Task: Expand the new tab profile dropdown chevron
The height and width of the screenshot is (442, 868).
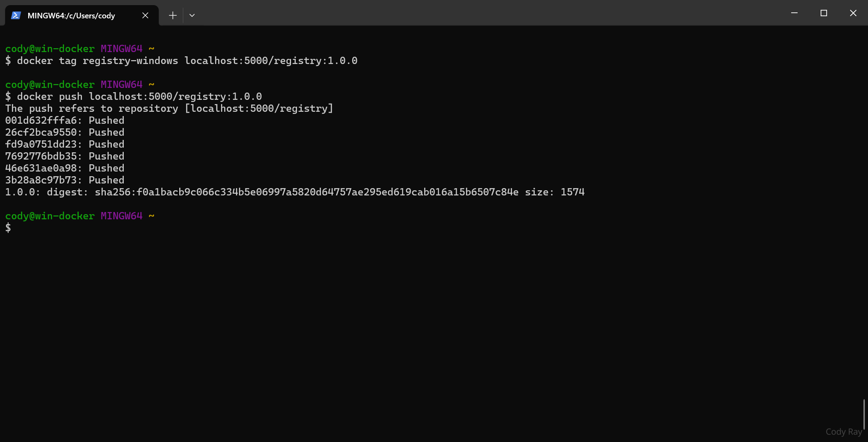Action: coord(192,15)
